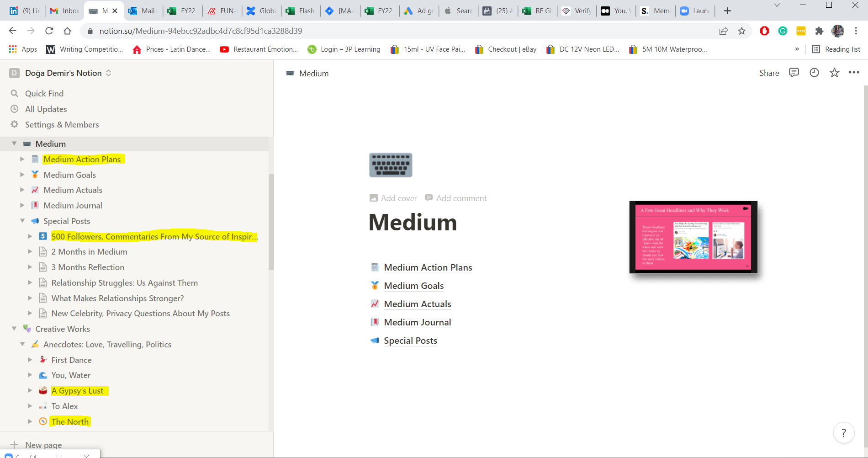Expand 500 Followers page toggle
Image resolution: width=868 pixels, height=458 pixels.
[x=30, y=236]
